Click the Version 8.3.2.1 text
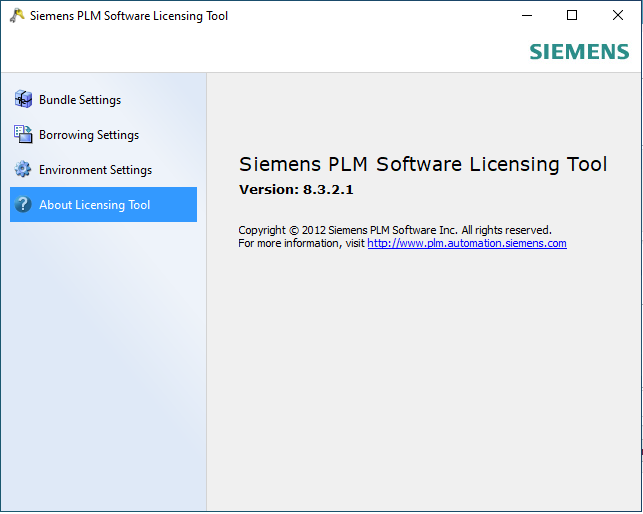Viewport: 643px width, 514px height. pos(296,190)
